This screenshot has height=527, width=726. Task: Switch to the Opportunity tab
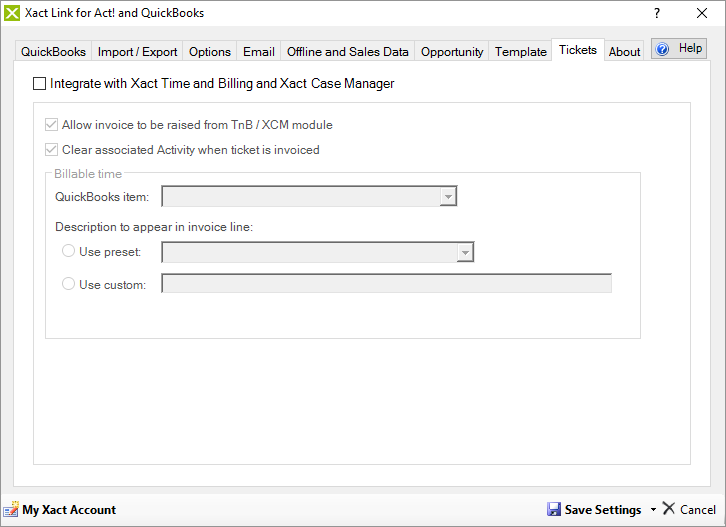coord(452,51)
